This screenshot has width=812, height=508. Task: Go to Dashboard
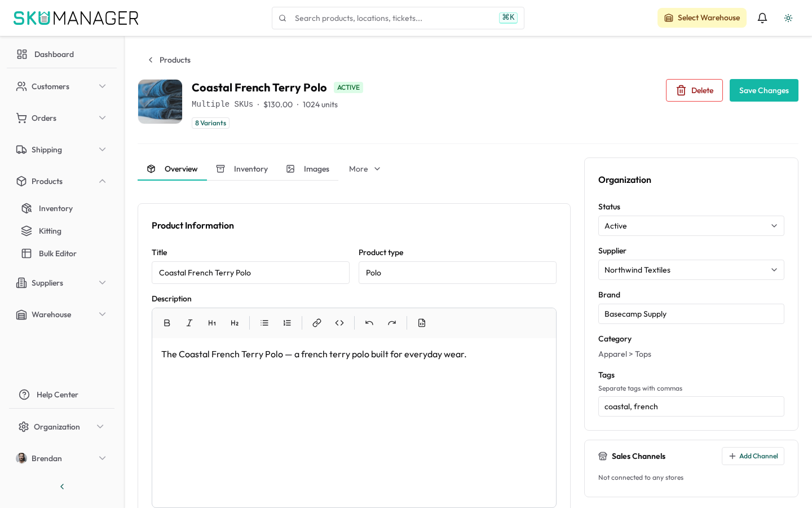(x=61, y=54)
